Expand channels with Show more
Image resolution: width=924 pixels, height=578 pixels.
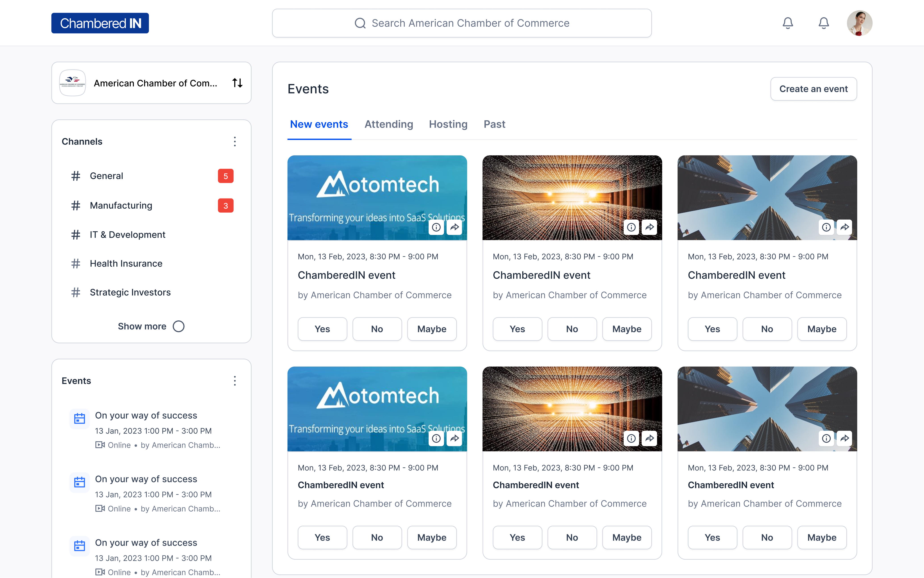[151, 326]
